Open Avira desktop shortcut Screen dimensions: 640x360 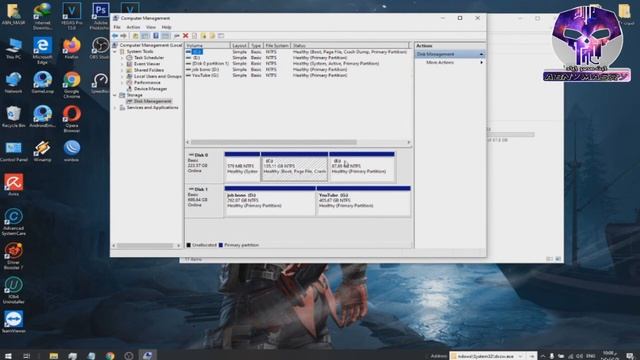[13, 185]
